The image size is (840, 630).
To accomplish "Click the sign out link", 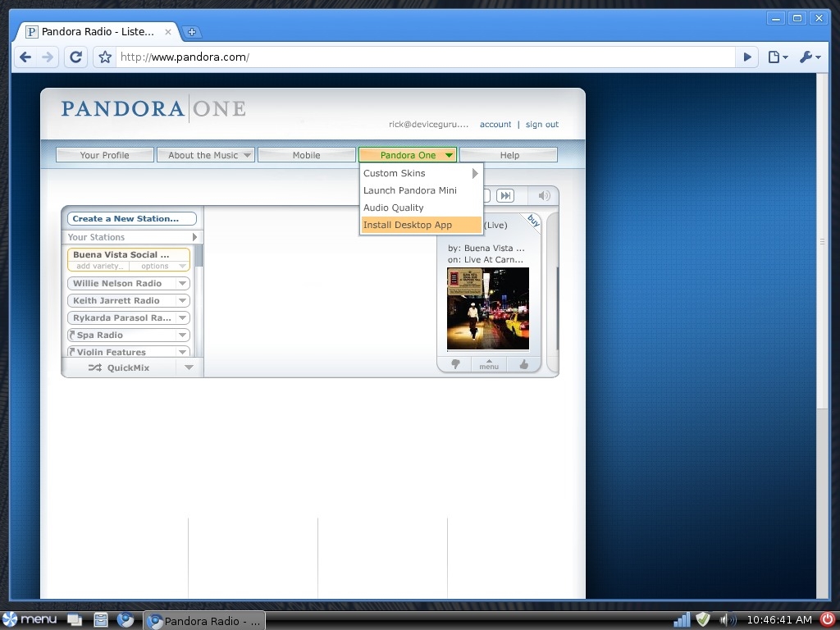I will 541,124.
